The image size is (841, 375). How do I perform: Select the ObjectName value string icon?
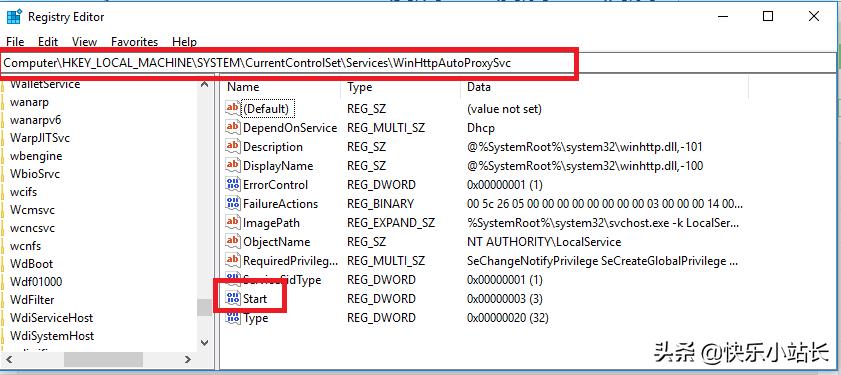tap(233, 241)
